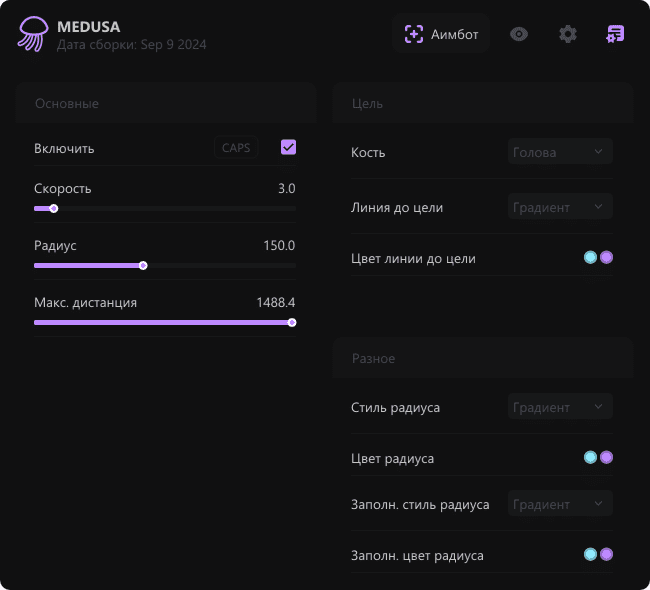
Task: Switch to the Аимбот tab
Action: tap(442, 34)
